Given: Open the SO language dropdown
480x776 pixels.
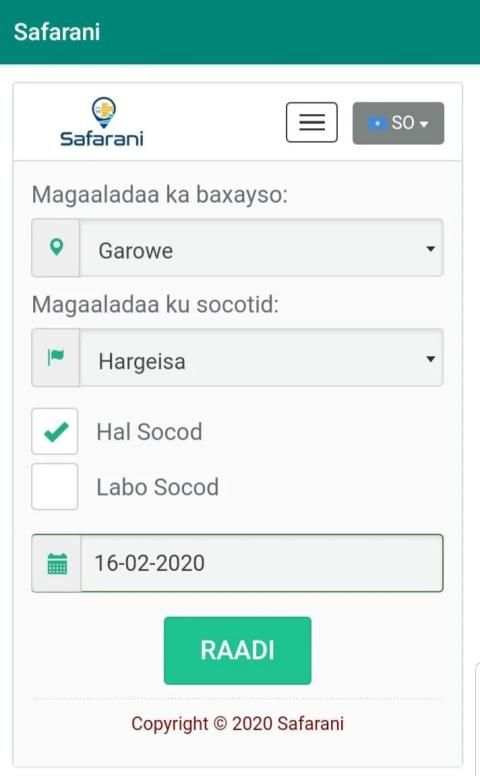Looking at the screenshot, I should tap(398, 123).
